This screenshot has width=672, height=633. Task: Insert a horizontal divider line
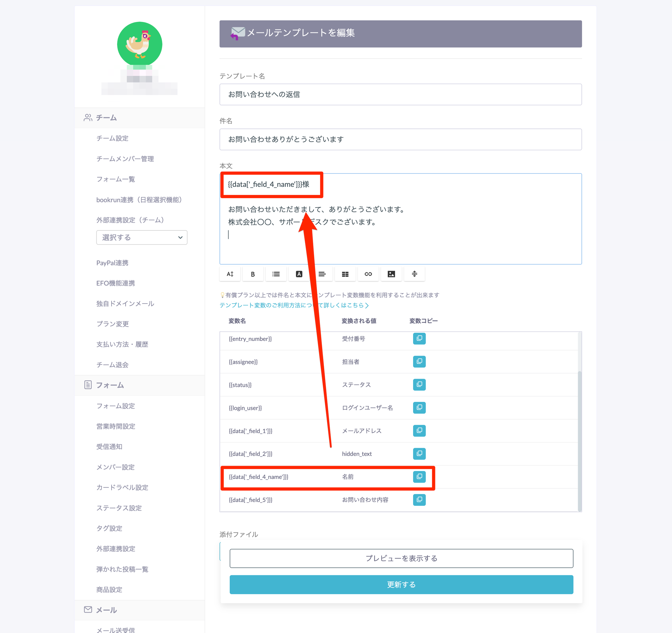coord(414,274)
